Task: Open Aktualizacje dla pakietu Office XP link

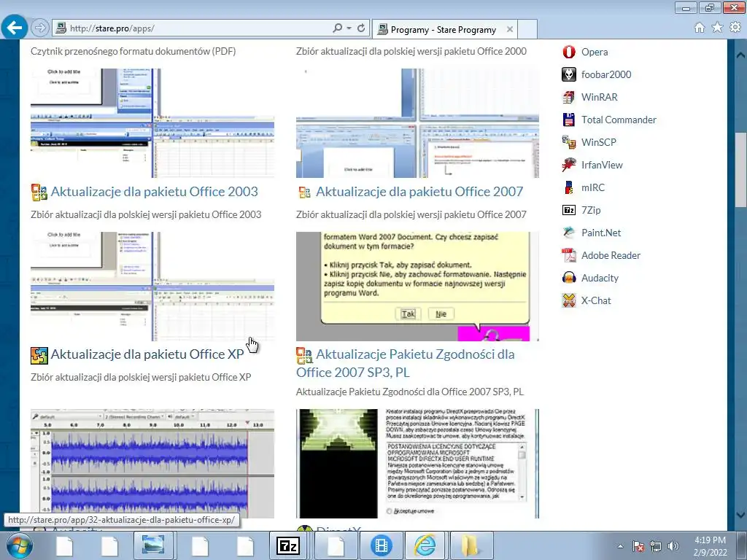Action: pyautogui.click(x=147, y=354)
